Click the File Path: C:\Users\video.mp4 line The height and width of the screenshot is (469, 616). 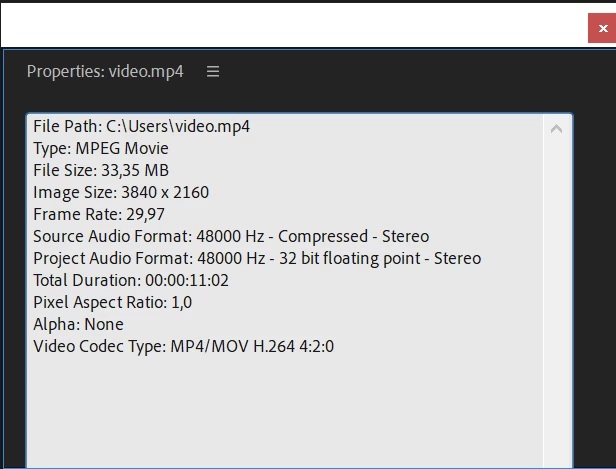[x=141, y=126]
